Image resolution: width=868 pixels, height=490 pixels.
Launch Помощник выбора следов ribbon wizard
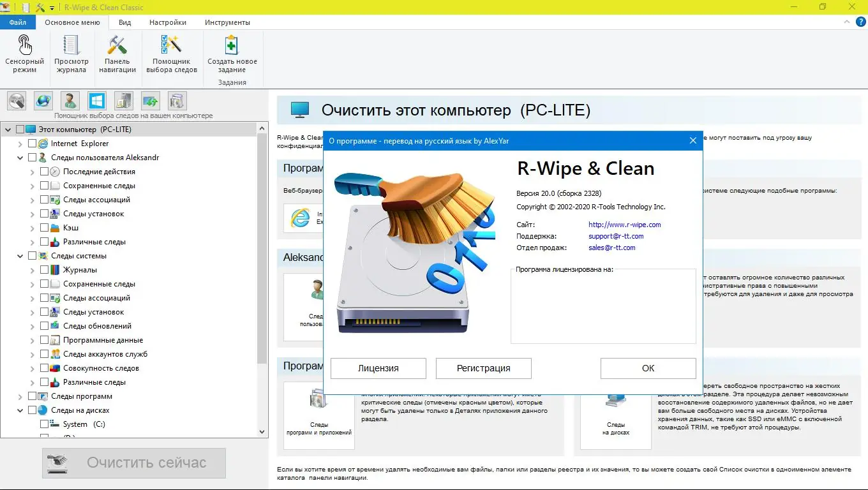(x=172, y=54)
